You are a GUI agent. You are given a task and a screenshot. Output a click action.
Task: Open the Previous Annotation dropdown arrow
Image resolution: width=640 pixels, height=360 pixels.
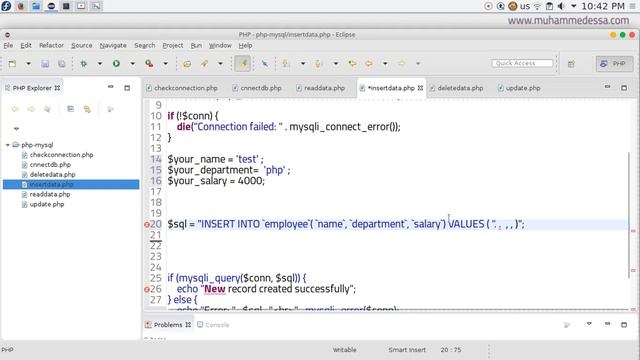(x=336, y=64)
